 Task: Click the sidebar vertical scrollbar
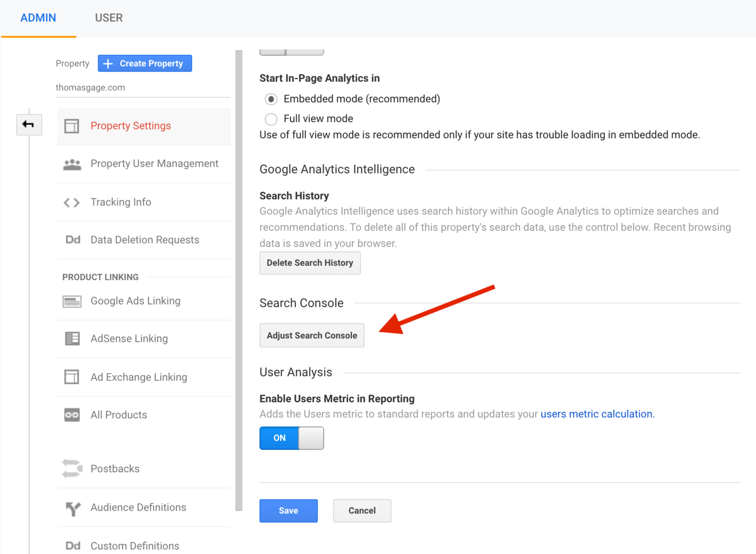coord(239,280)
